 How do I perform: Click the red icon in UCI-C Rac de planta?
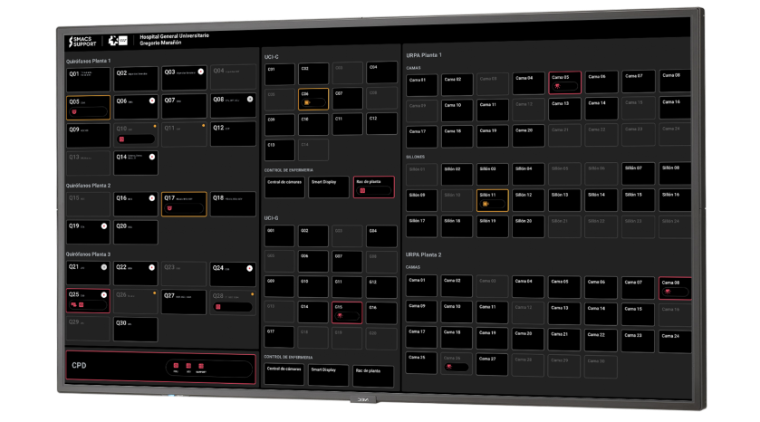(x=361, y=191)
